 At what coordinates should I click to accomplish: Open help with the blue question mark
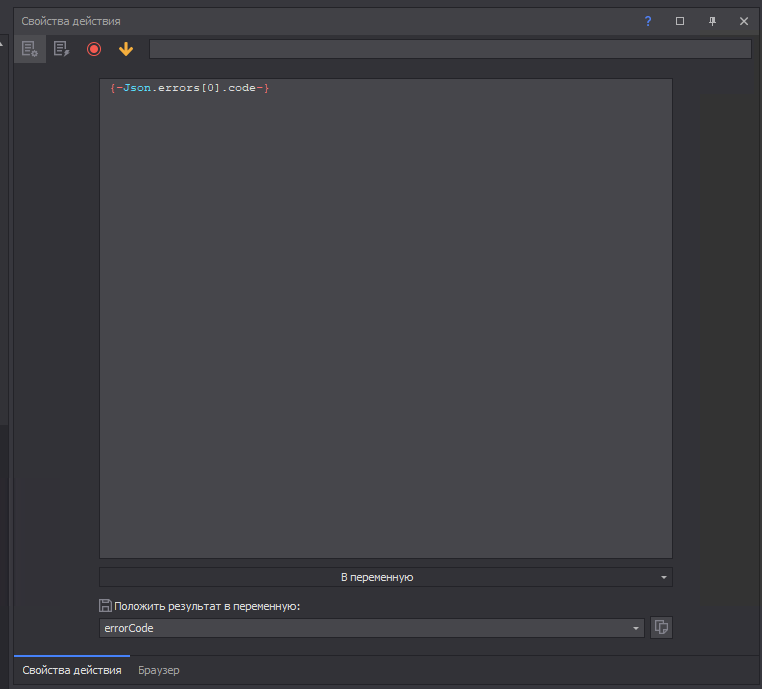[648, 21]
